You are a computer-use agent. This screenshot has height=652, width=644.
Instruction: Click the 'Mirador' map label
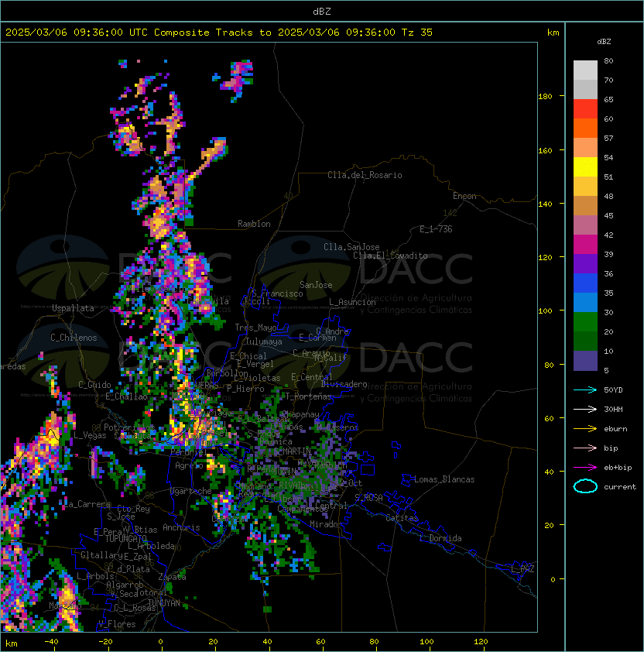click(326, 524)
